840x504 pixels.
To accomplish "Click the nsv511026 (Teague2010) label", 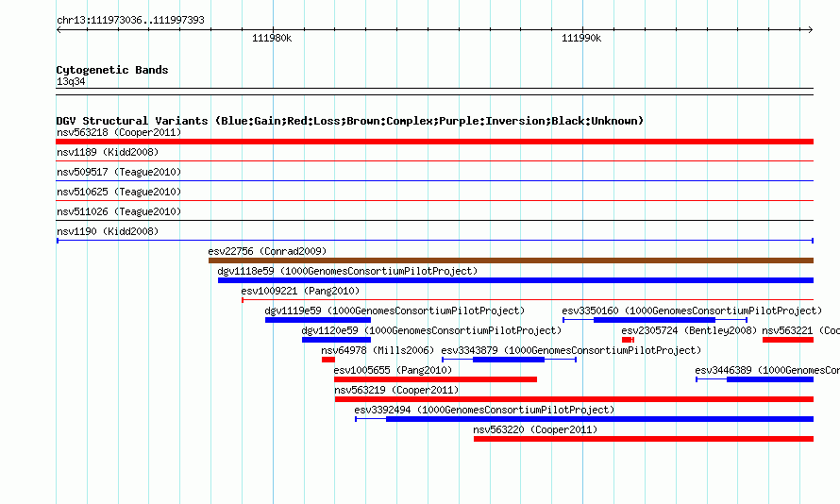I will 119,211.
